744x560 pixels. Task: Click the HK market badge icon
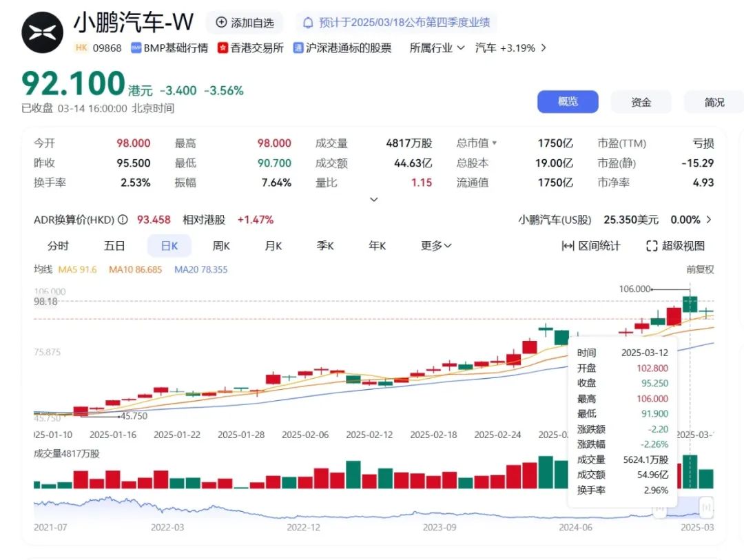(81, 48)
